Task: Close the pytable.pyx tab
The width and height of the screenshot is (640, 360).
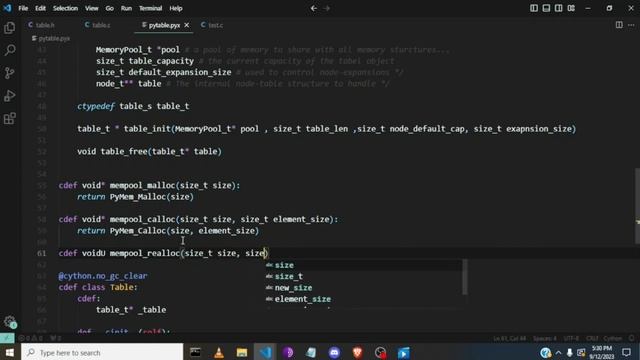Action: click(x=187, y=25)
